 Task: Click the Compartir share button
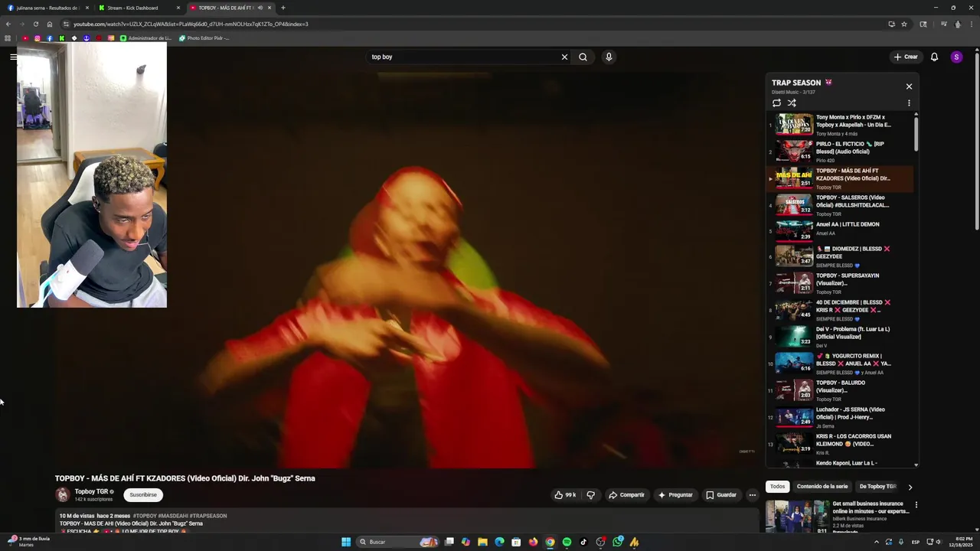626,495
